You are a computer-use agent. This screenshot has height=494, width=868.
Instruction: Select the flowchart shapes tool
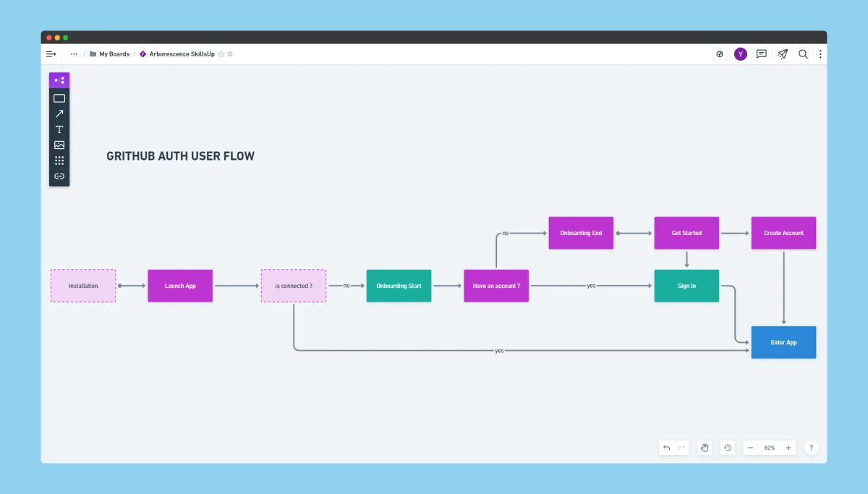[x=59, y=80]
